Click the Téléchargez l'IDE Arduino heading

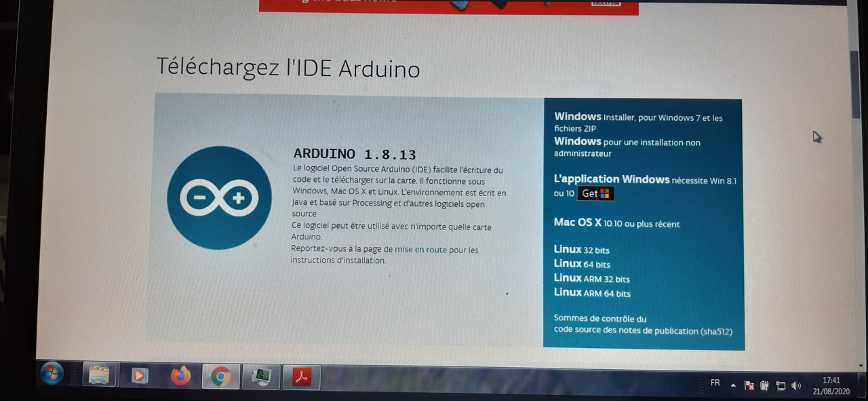pyautogui.click(x=288, y=67)
